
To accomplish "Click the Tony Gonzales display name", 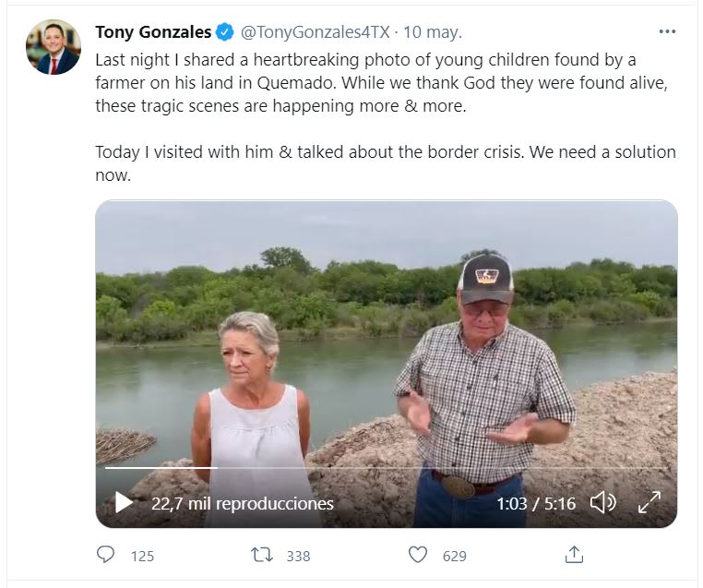I will (x=153, y=32).
